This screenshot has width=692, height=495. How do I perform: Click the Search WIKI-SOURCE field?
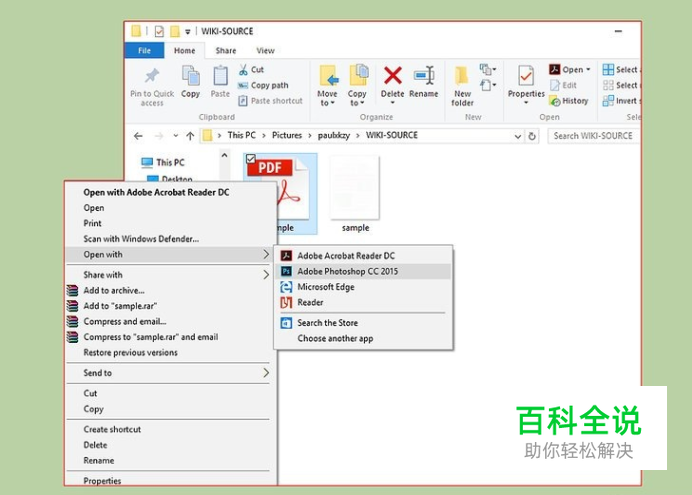tap(594, 136)
